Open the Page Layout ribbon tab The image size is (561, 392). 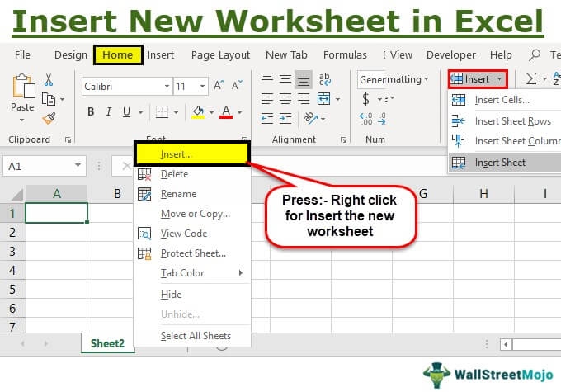(220, 55)
